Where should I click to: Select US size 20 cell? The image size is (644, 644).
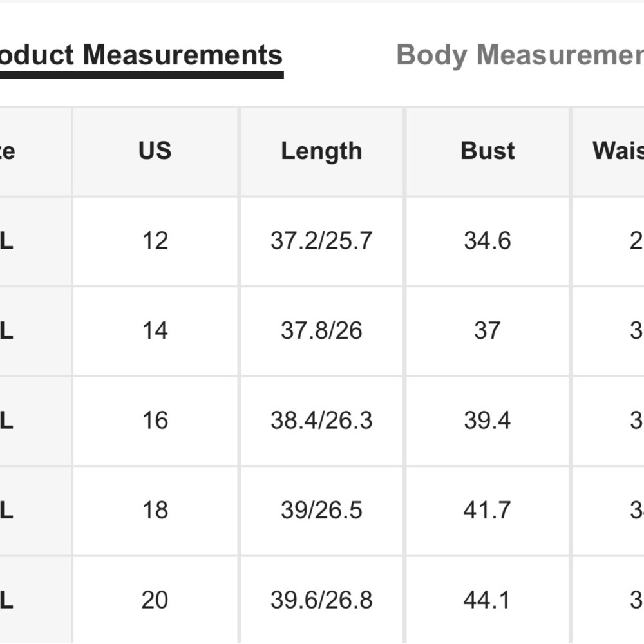pos(155,600)
